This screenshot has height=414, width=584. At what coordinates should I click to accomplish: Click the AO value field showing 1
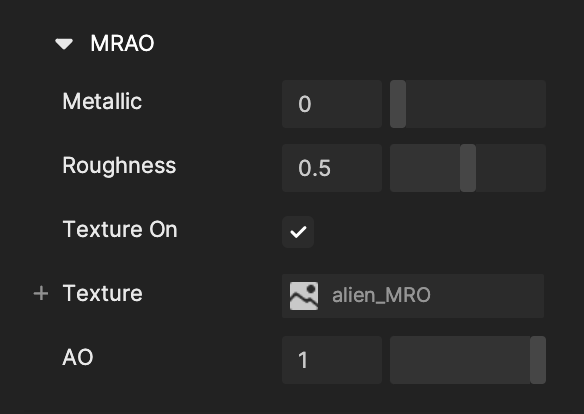point(332,360)
